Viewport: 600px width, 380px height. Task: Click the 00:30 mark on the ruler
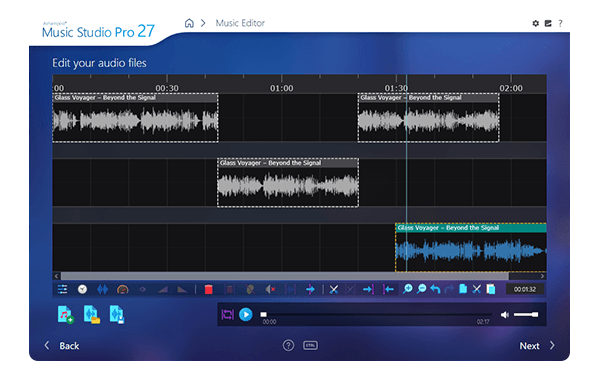click(167, 88)
